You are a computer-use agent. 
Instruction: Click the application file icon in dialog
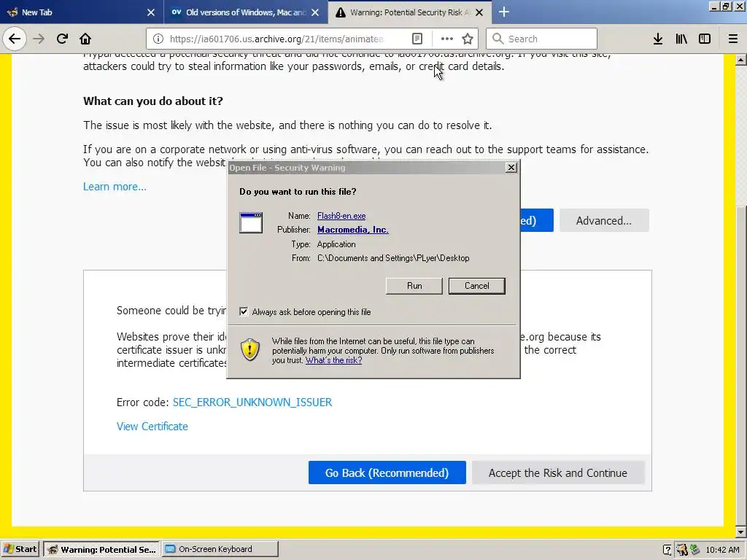tap(251, 222)
